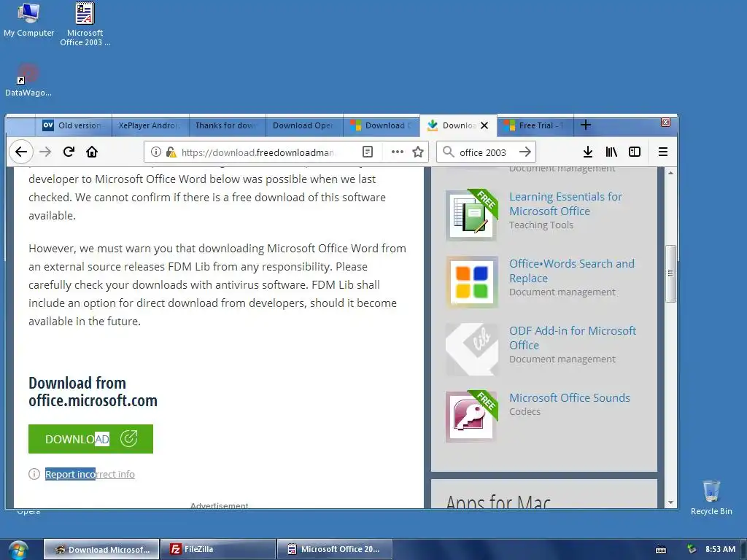Switch to FileZilla taskbar button

coord(218,550)
